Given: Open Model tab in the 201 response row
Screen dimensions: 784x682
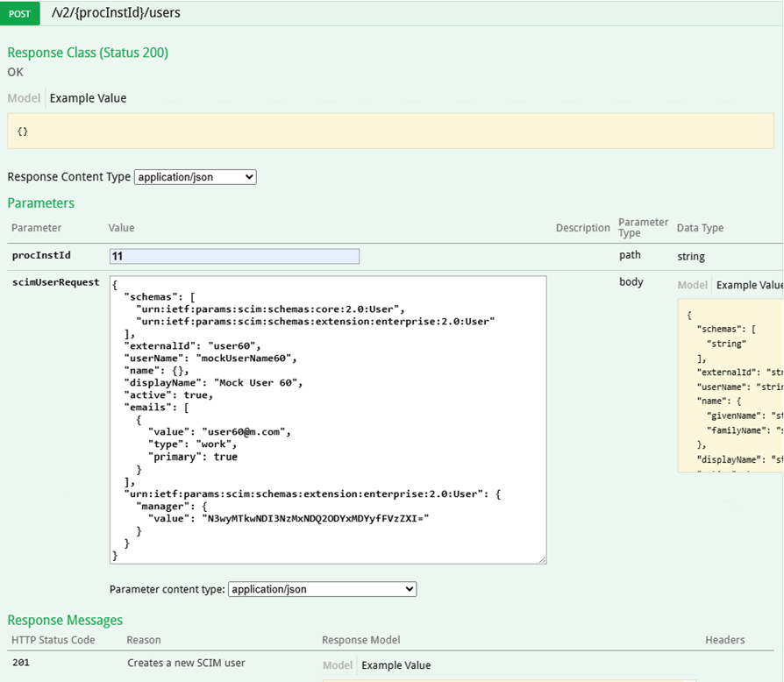Looking at the screenshot, I should (338, 665).
